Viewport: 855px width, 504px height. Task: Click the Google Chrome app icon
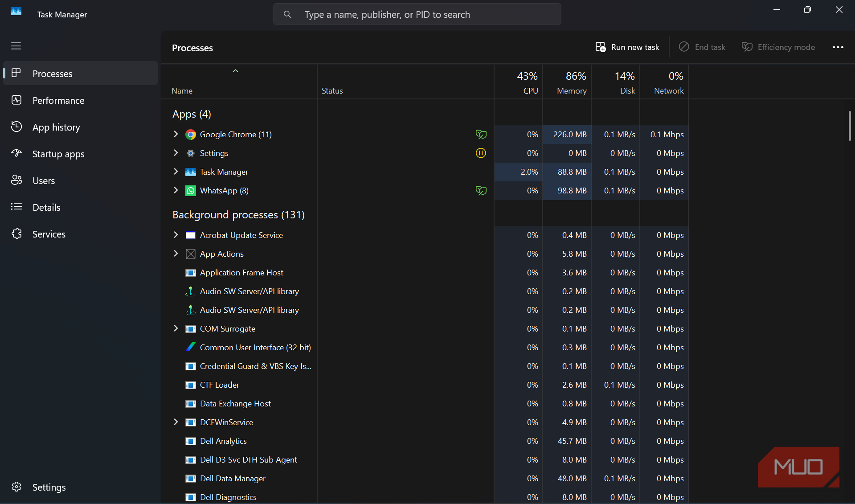pos(191,135)
